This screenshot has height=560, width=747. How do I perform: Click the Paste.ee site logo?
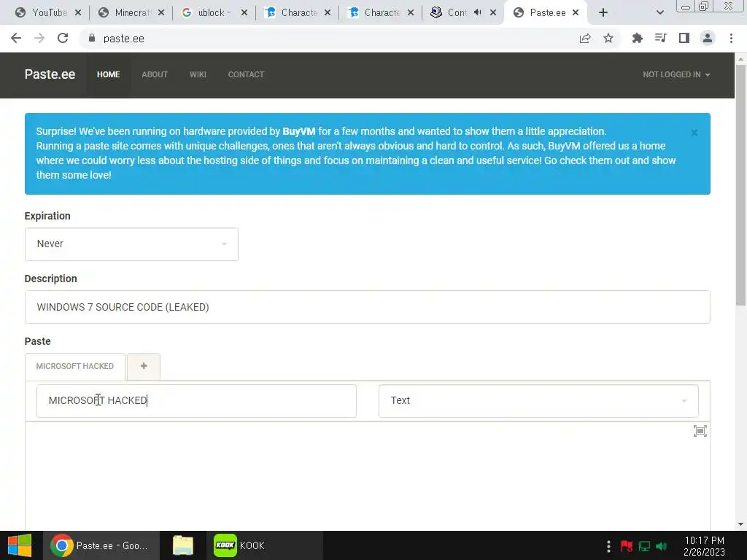point(50,74)
